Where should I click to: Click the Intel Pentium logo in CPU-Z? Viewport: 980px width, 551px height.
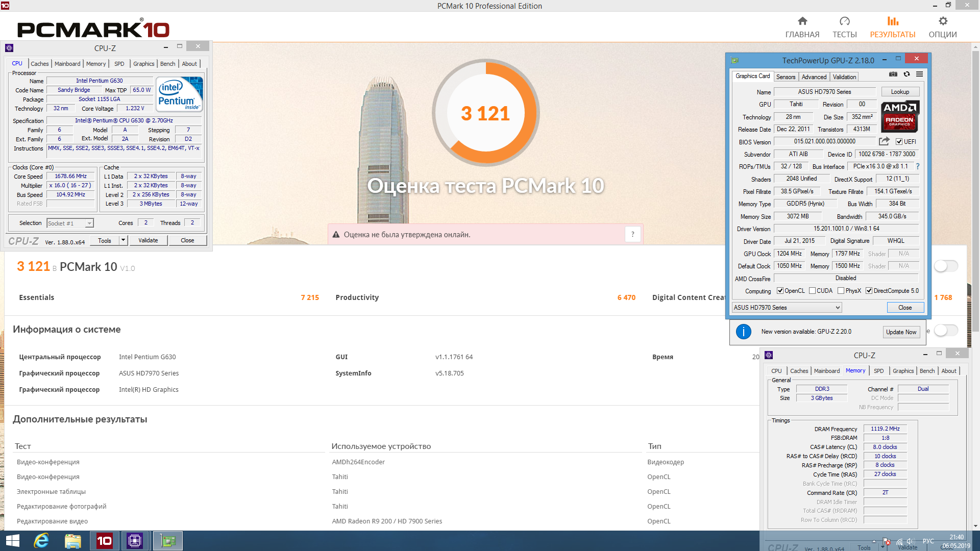click(179, 94)
